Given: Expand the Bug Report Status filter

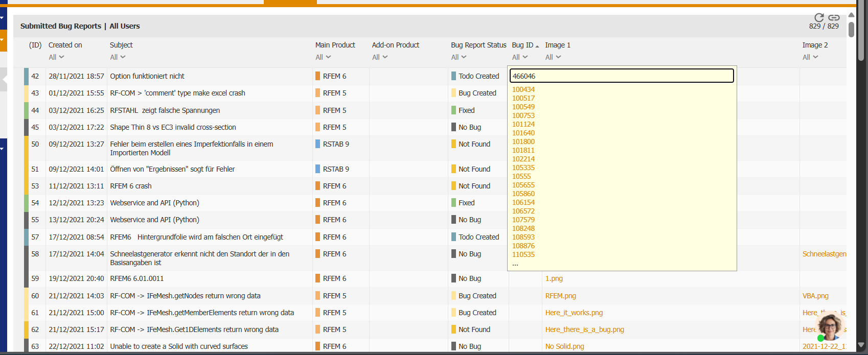Looking at the screenshot, I should 459,57.
